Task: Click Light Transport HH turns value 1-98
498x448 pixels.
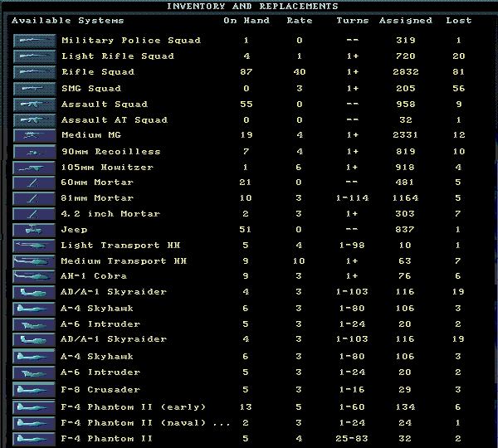Action: (352, 246)
